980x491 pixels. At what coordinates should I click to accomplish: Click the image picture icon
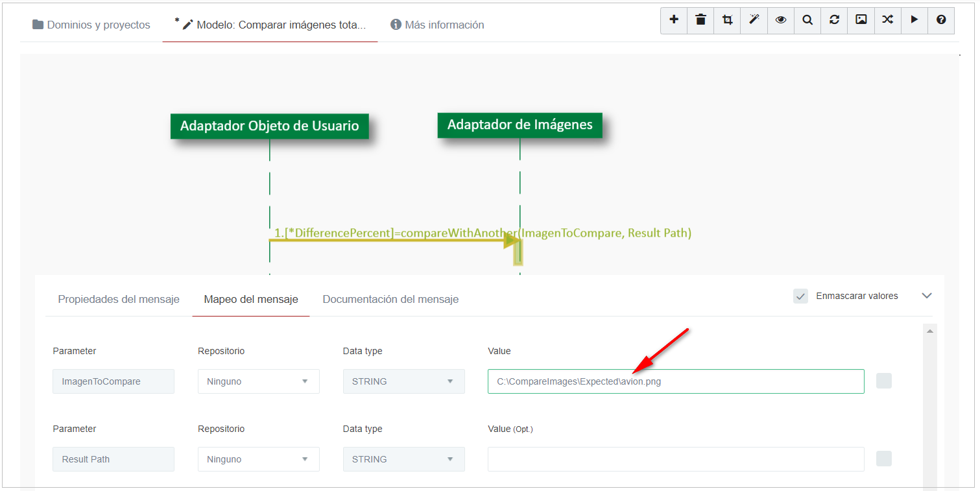pos(861,20)
